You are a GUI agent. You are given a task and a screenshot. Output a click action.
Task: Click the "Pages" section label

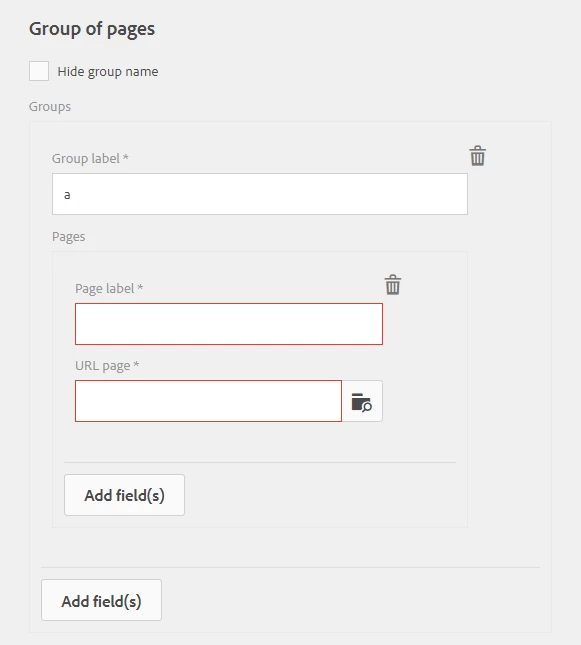68,237
